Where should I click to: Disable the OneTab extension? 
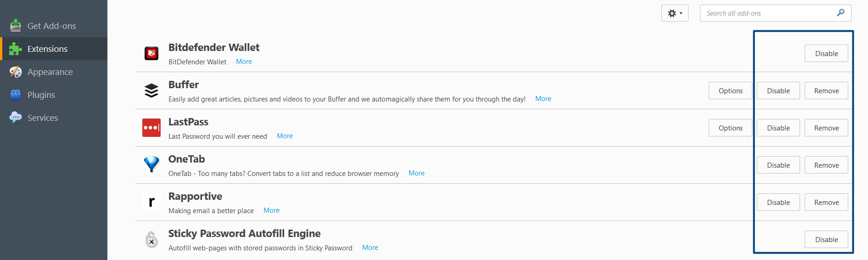coord(778,165)
